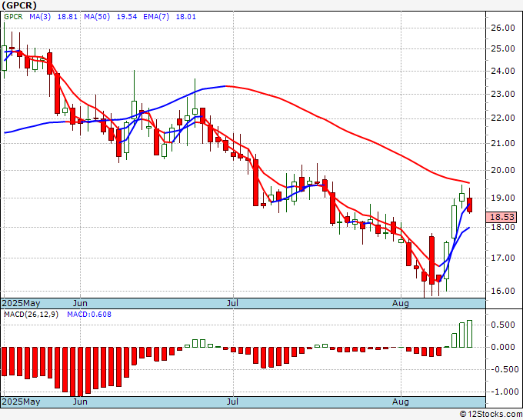
Task: Click the MA(50) legend label
Action: (x=97, y=17)
